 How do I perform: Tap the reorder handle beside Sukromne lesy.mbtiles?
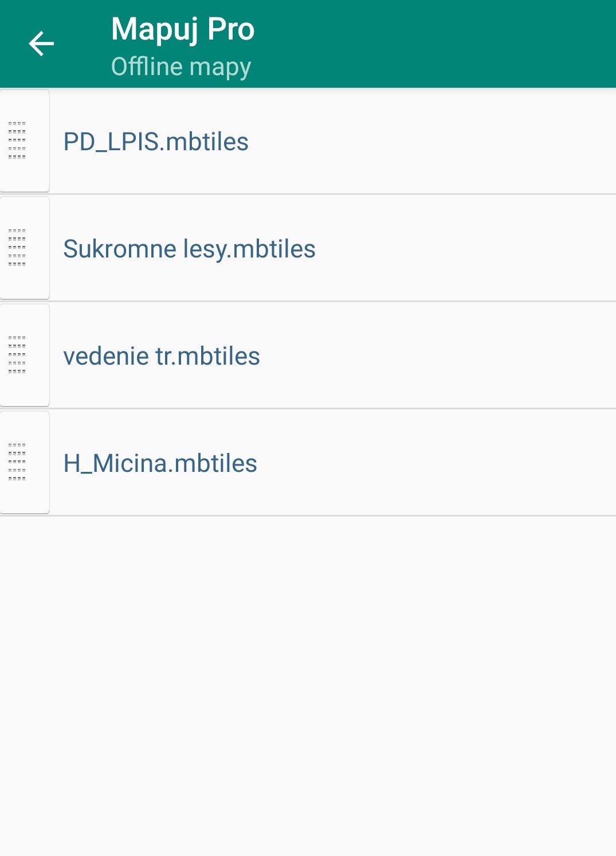[x=17, y=248]
